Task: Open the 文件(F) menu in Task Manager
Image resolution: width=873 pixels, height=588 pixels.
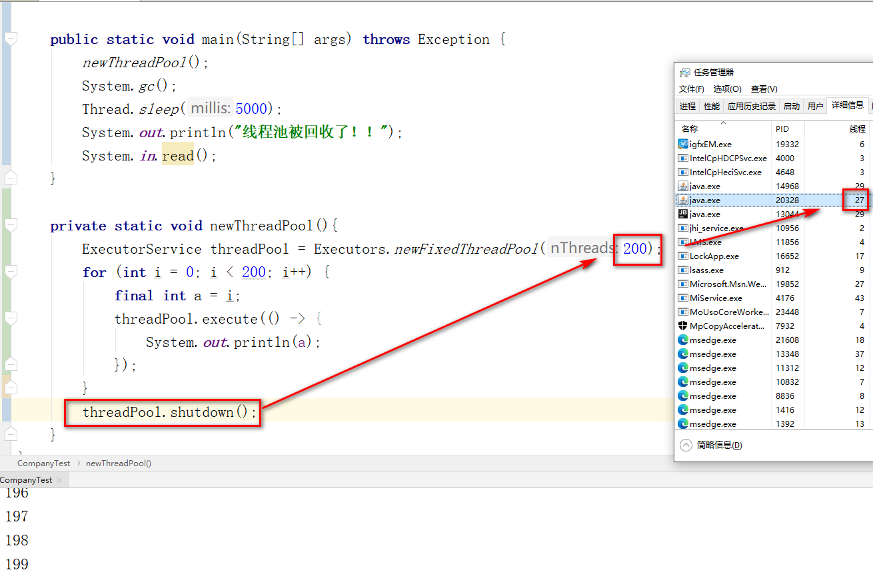Action: click(691, 89)
